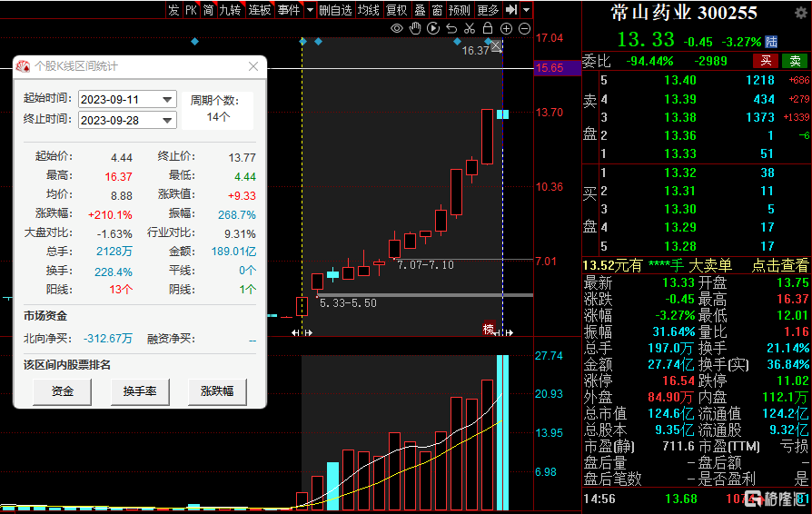Click the cyan volume bar at far right

pyautogui.click(x=502, y=433)
